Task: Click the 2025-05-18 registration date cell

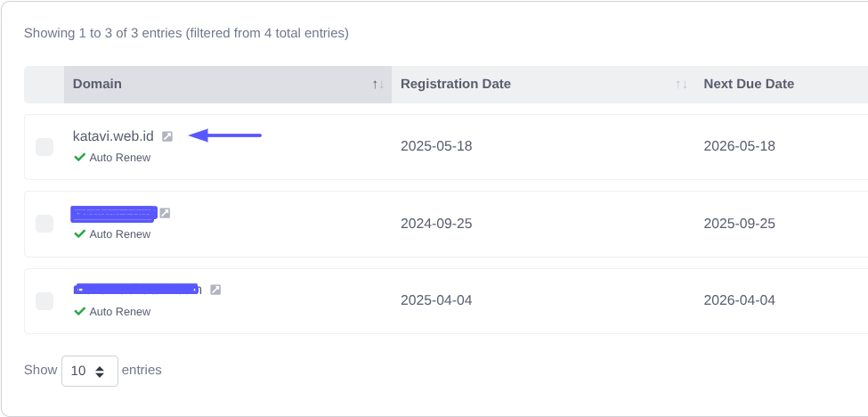Action: pos(436,146)
